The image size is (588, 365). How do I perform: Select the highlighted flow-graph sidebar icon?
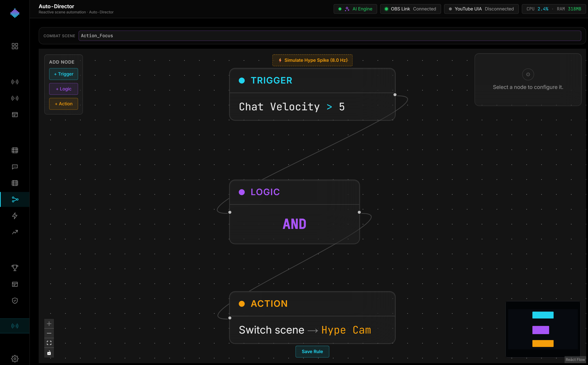coord(15,200)
